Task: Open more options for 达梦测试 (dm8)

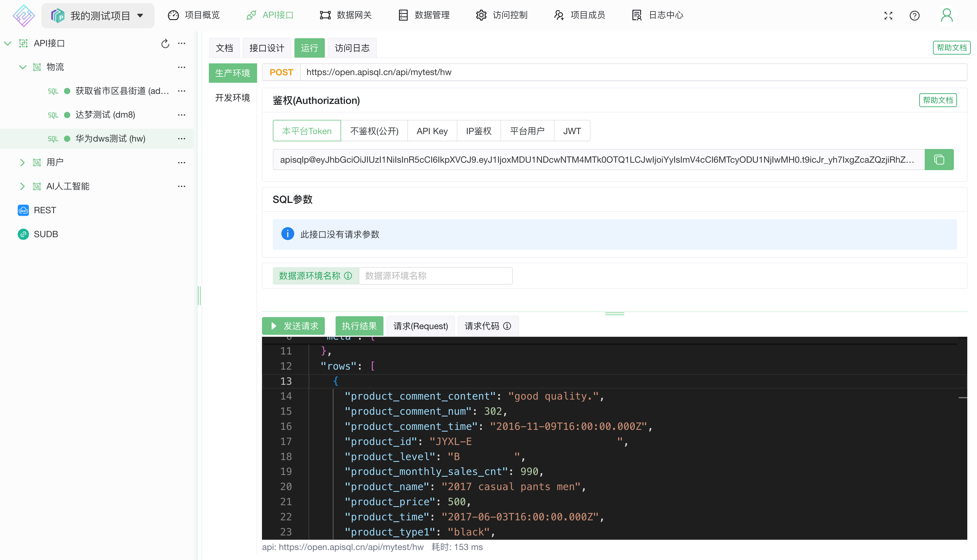Action: coord(182,115)
